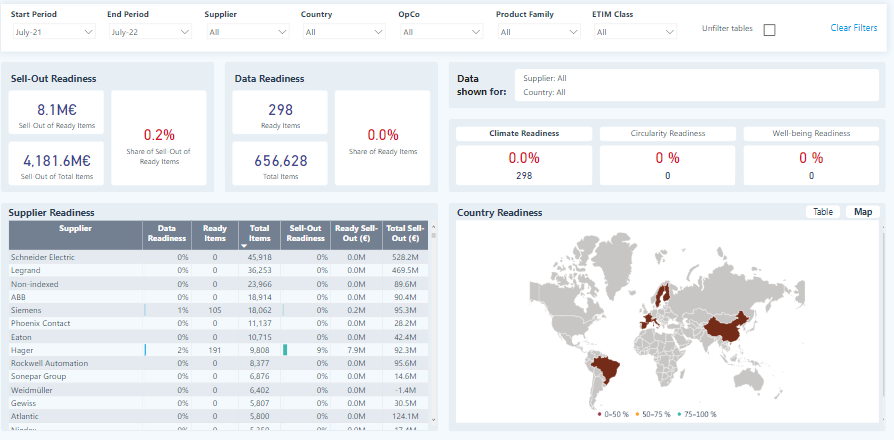Click the supplier table scroll-up arrow
The height and width of the screenshot is (440, 894).
coord(433,226)
